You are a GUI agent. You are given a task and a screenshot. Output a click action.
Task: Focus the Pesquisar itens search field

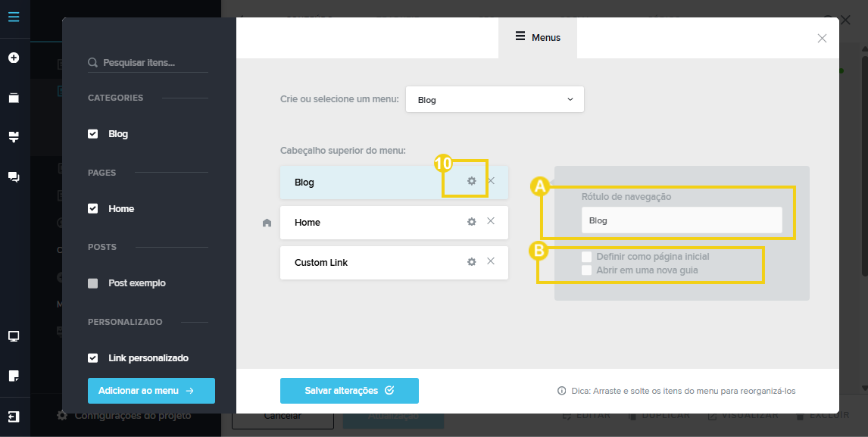[x=148, y=63]
